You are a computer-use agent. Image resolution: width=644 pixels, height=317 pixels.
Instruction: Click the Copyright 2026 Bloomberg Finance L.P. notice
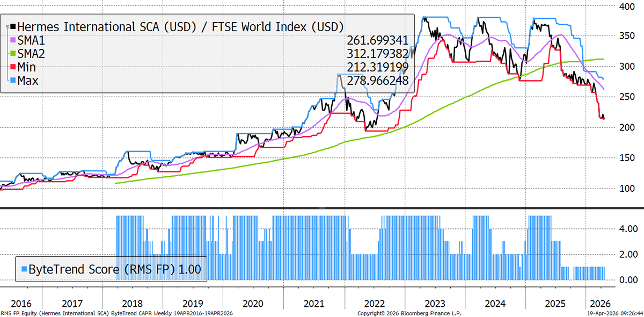(410, 313)
